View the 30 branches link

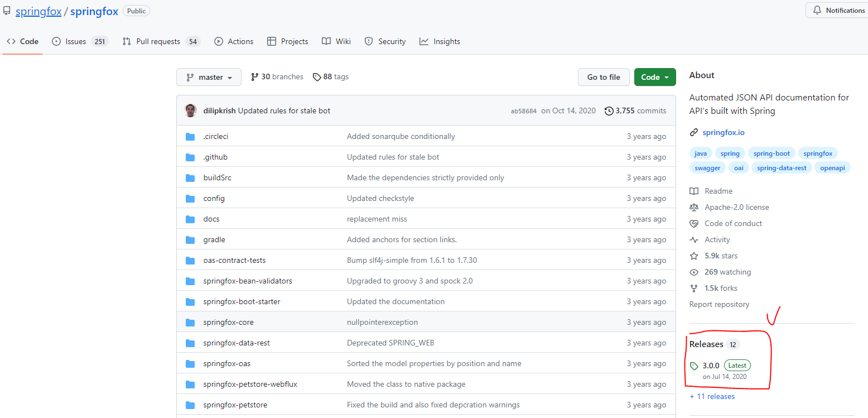277,77
